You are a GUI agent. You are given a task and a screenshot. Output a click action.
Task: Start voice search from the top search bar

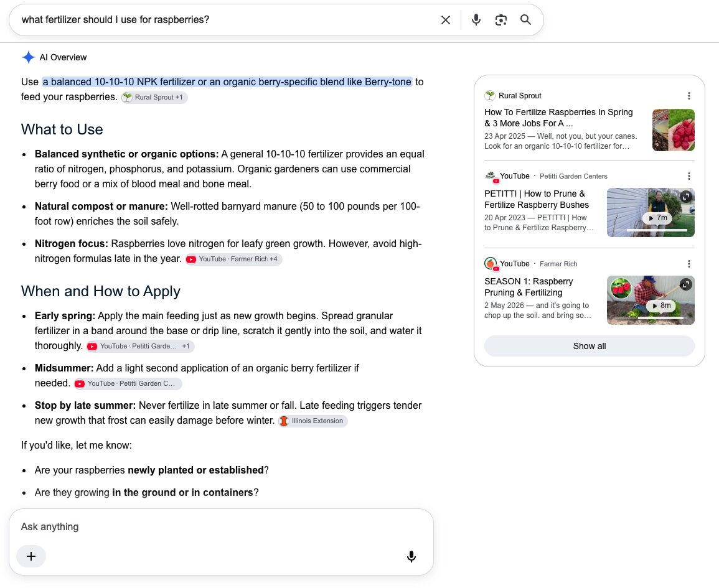[x=476, y=20]
